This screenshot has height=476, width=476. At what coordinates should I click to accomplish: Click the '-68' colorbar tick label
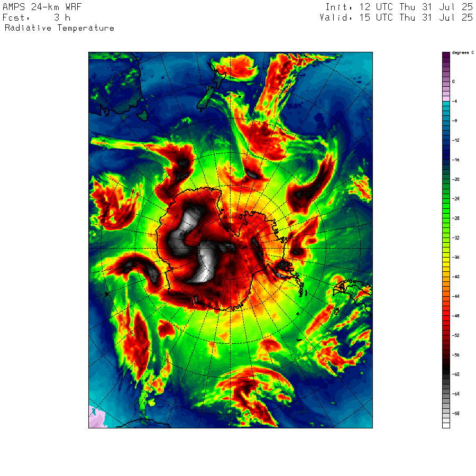point(456,414)
